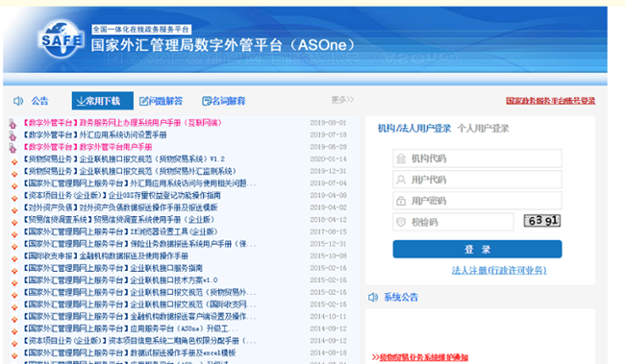This screenshot has width=625, height=364.
Task: Open the 常用下载 tab
Action: click(x=103, y=101)
